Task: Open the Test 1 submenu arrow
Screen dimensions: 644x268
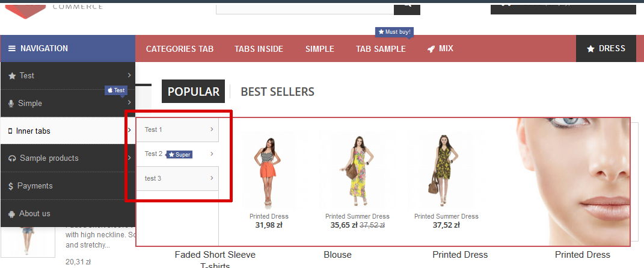Action: pos(212,129)
